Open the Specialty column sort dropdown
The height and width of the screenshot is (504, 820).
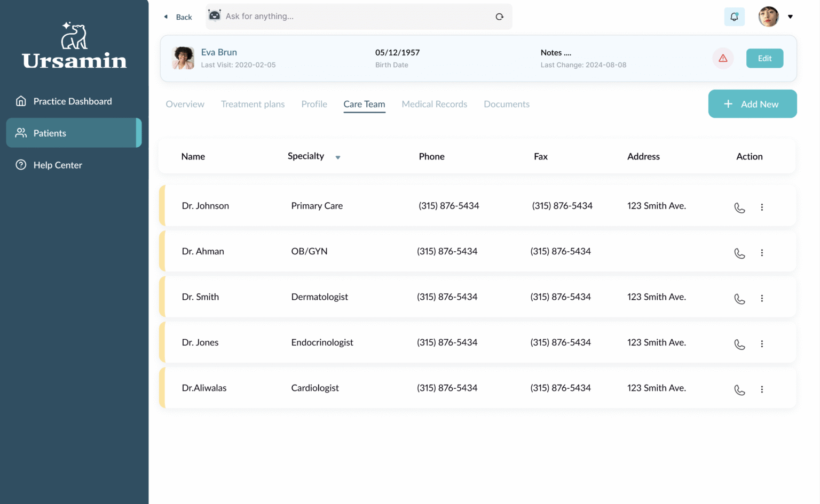pos(337,157)
